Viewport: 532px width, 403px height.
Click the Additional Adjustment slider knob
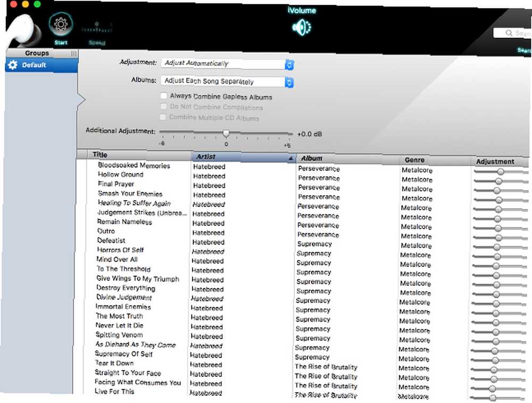(x=226, y=133)
